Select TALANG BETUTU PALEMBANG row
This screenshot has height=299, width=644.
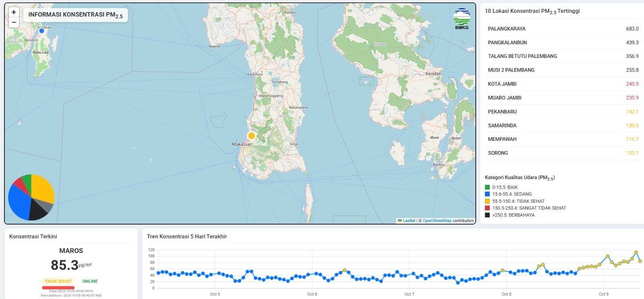click(563, 56)
